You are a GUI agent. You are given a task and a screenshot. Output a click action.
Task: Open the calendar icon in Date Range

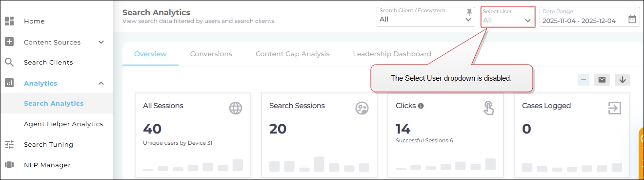tap(632, 20)
